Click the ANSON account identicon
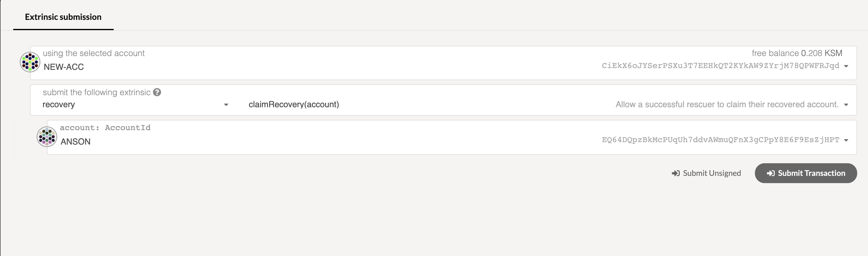The height and width of the screenshot is (256, 868). (47, 137)
